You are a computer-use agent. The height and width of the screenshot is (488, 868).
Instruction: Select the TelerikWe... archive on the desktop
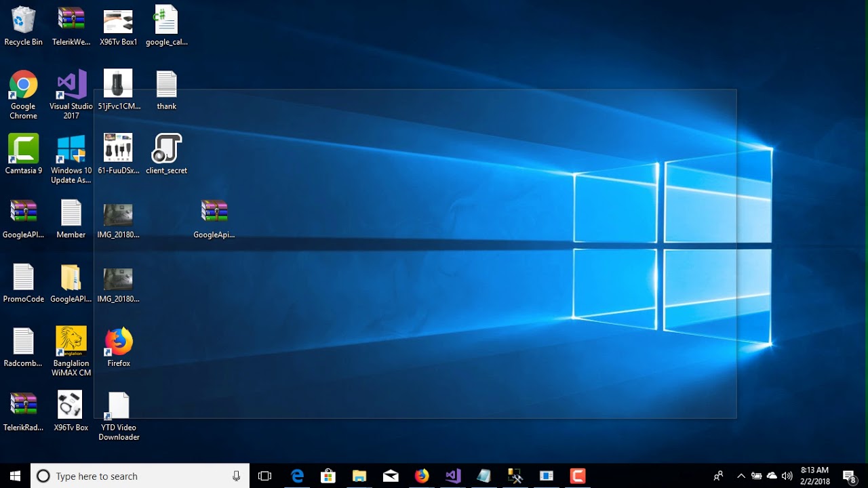pos(71,26)
